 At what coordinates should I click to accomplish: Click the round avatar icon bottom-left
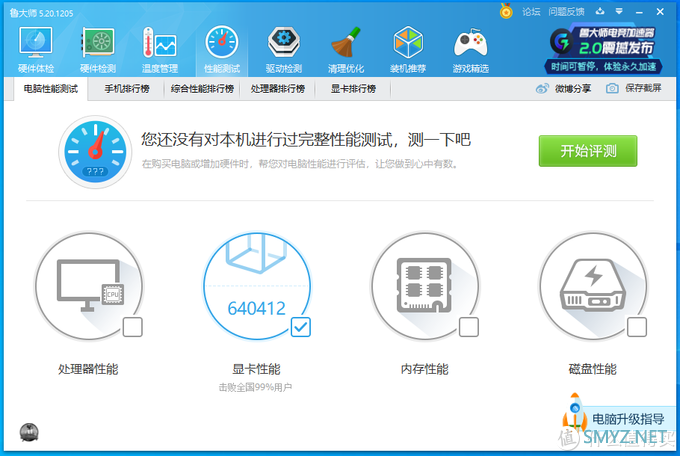tap(29, 433)
